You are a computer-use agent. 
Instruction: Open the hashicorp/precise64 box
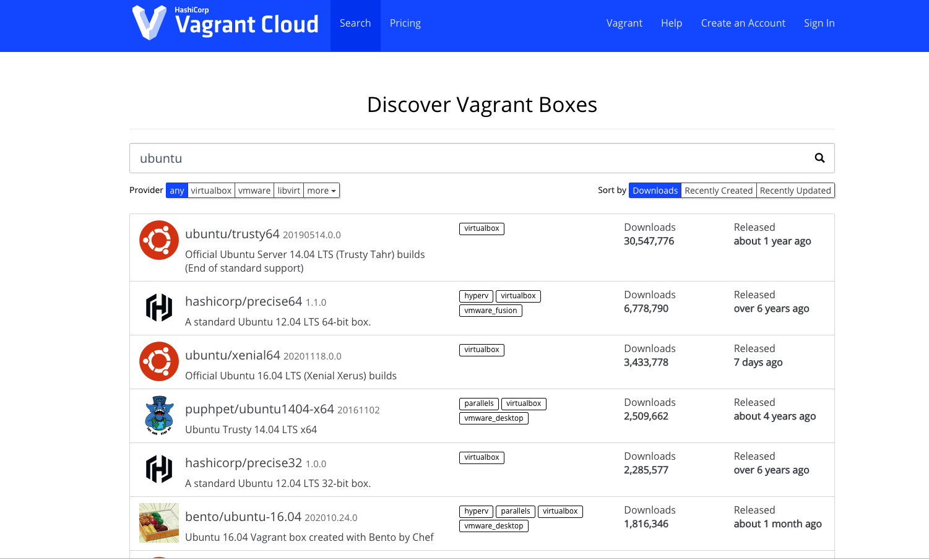click(x=243, y=301)
